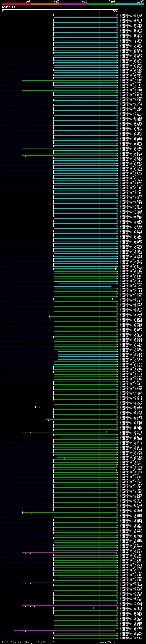Open hit UniRef100_B9MZV7
This screenshot has width=146, height=644.
131,30
